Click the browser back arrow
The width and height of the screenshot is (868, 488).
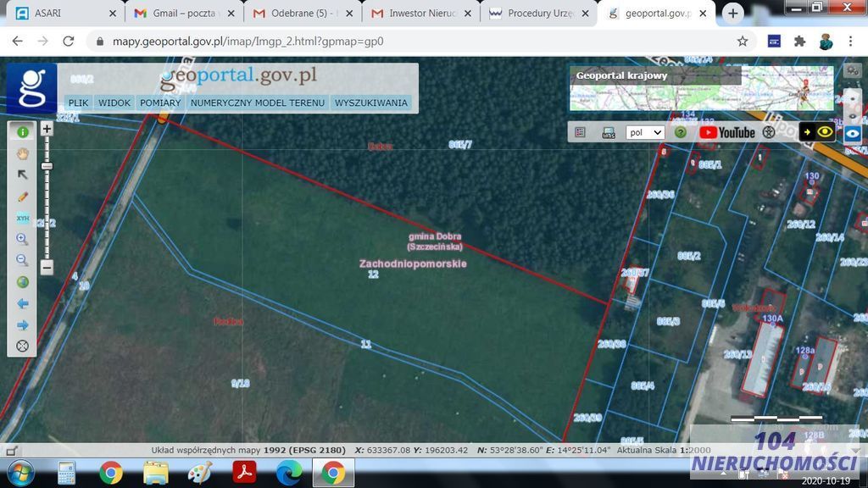tap(17, 41)
